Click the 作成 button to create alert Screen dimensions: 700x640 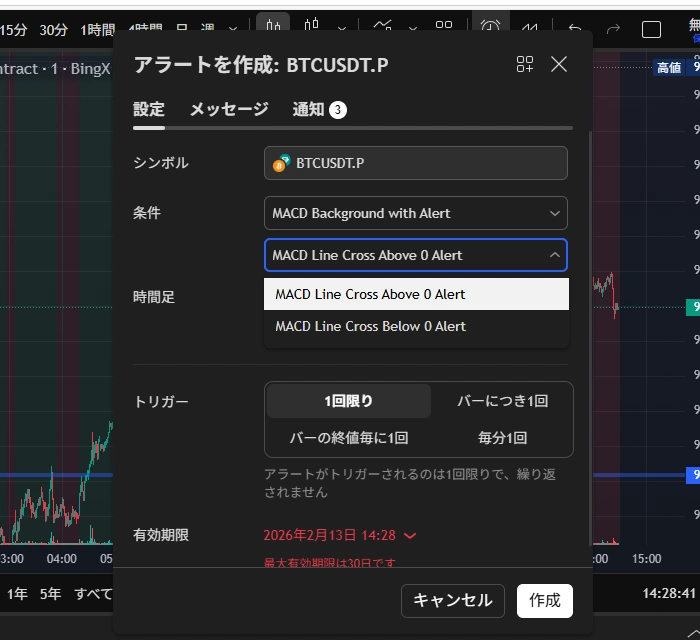[544, 600]
